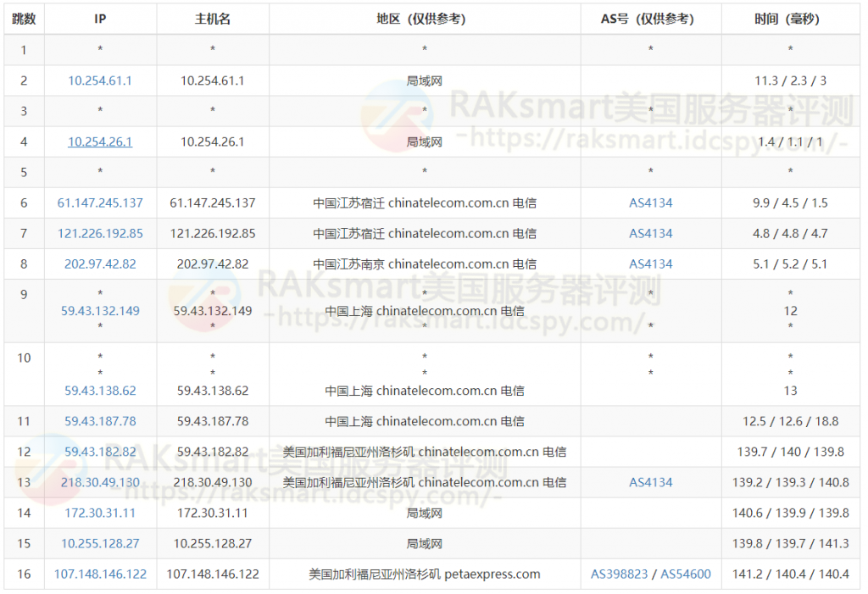Select hop number 16 cell
Image resolution: width=868 pixels, height=594 pixels.
pos(24,574)
